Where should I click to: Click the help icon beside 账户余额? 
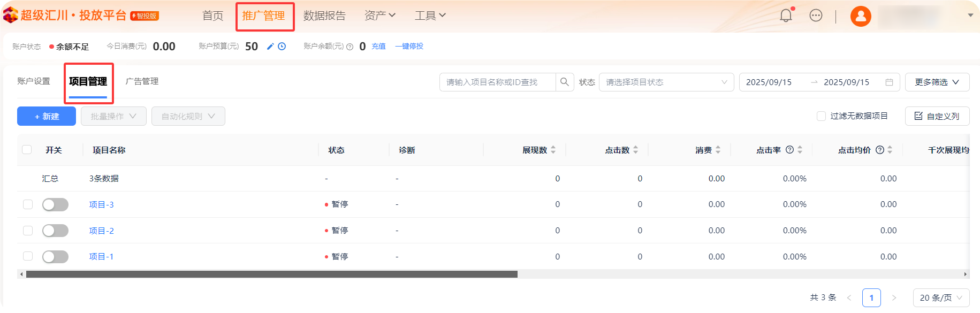(x=350, y=47)
